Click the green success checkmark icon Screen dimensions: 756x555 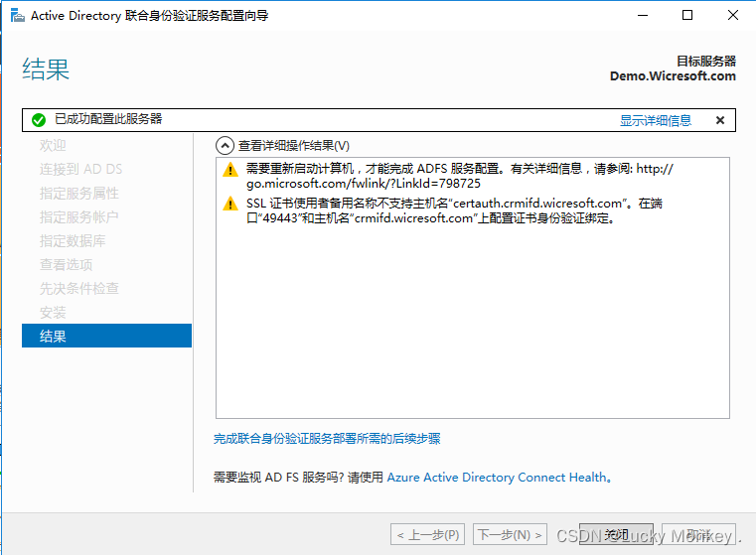coord(39,120)
